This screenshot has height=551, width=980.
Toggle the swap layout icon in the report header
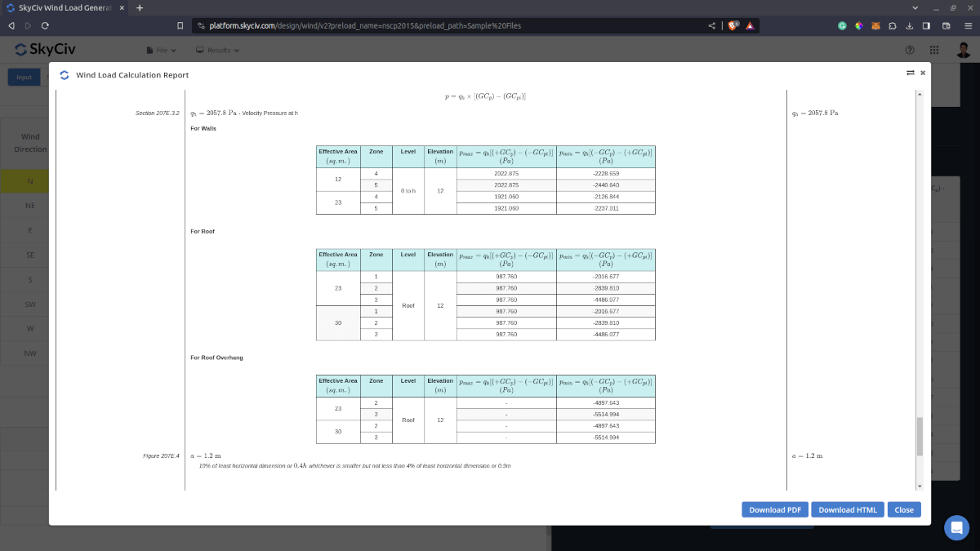pos(910,73)
